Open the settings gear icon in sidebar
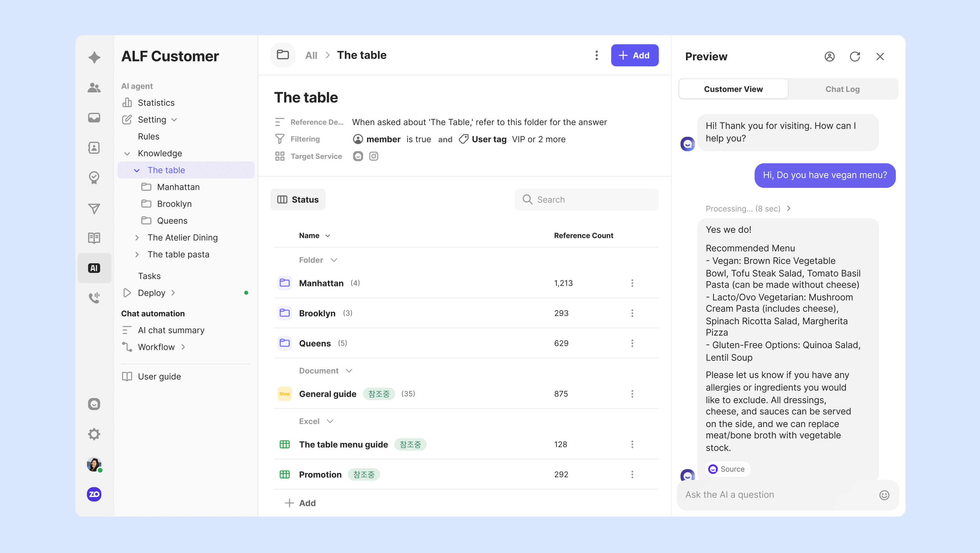Viewport: 980px width, 553px height. [94, 434]
